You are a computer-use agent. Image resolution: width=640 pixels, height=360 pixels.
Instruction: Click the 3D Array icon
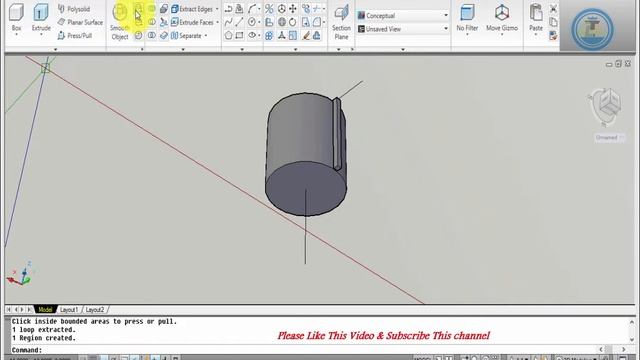coord(269,36)
